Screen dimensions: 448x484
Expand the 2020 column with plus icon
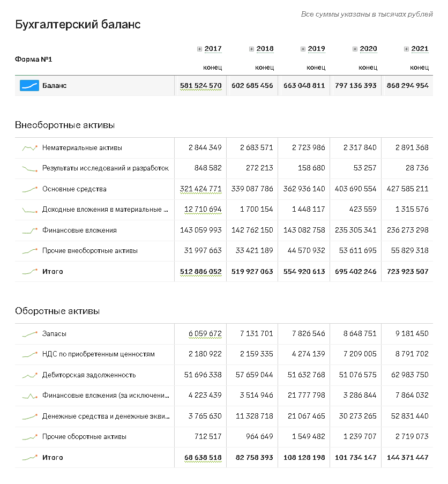point(355,49)
